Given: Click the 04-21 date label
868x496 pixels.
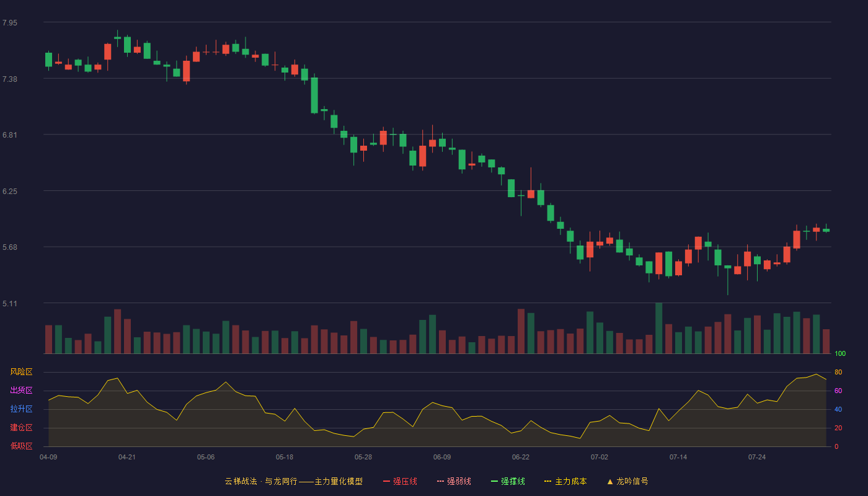Looking at the screenshot, I should (x=127, y=457).
